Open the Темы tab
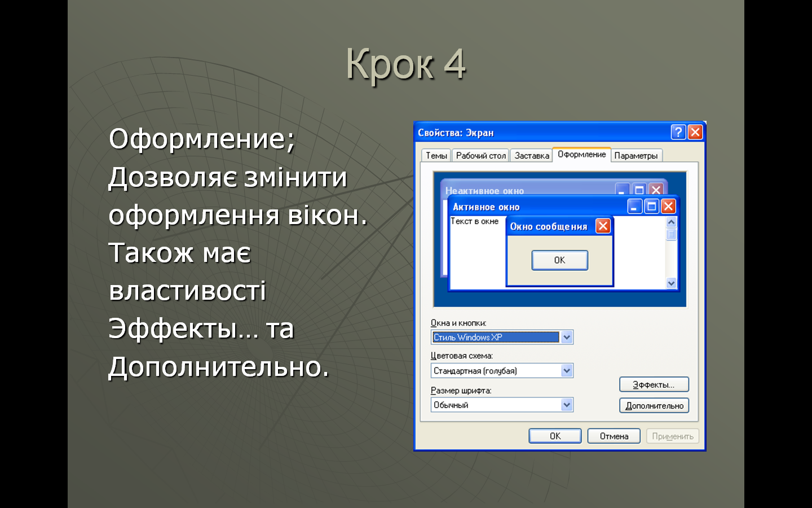The height and width of the screenshot is (508, 812). [x=436, y=156]
